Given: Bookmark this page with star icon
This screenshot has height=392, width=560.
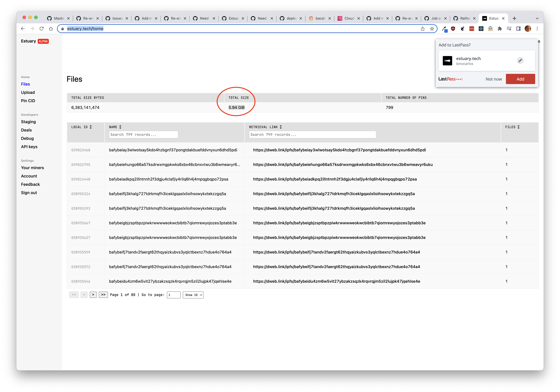Looking at the screenshot, I should point(432,28).
